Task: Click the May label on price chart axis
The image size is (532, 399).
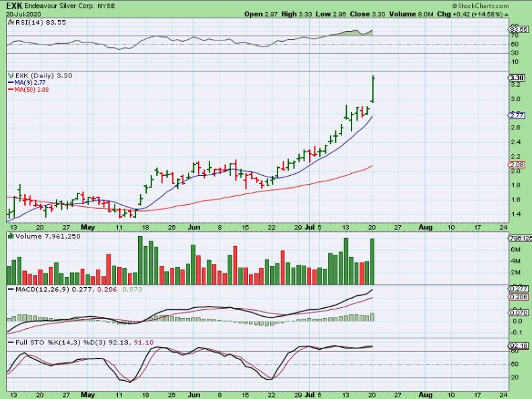Action: point(88,227)
